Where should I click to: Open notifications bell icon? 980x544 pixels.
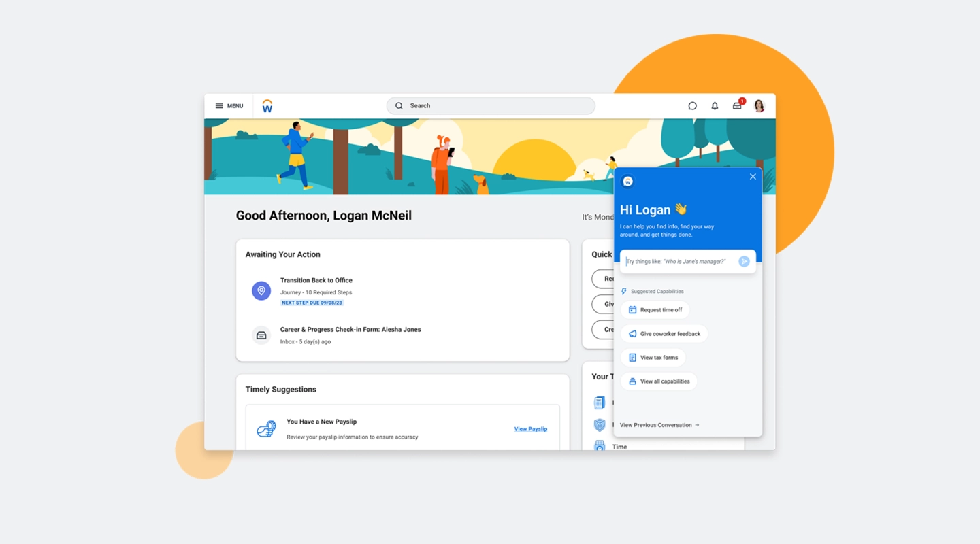[x=715, y=106]
